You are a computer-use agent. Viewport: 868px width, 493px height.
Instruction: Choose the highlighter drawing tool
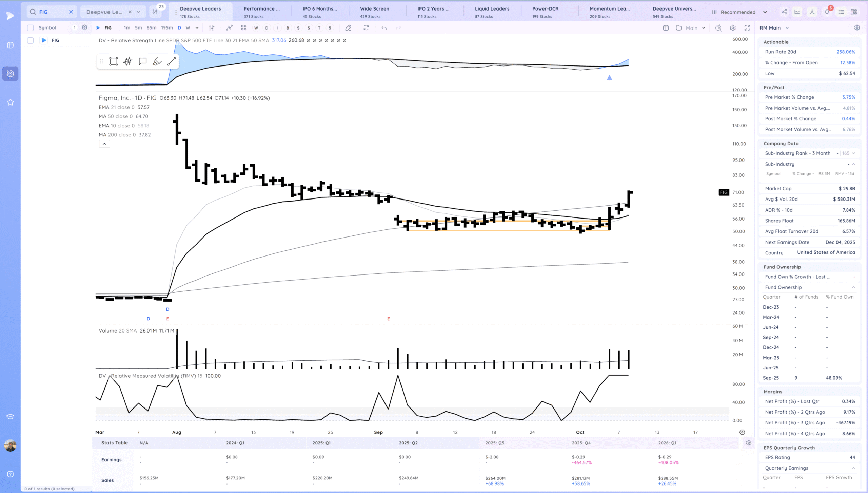(157, 61)
